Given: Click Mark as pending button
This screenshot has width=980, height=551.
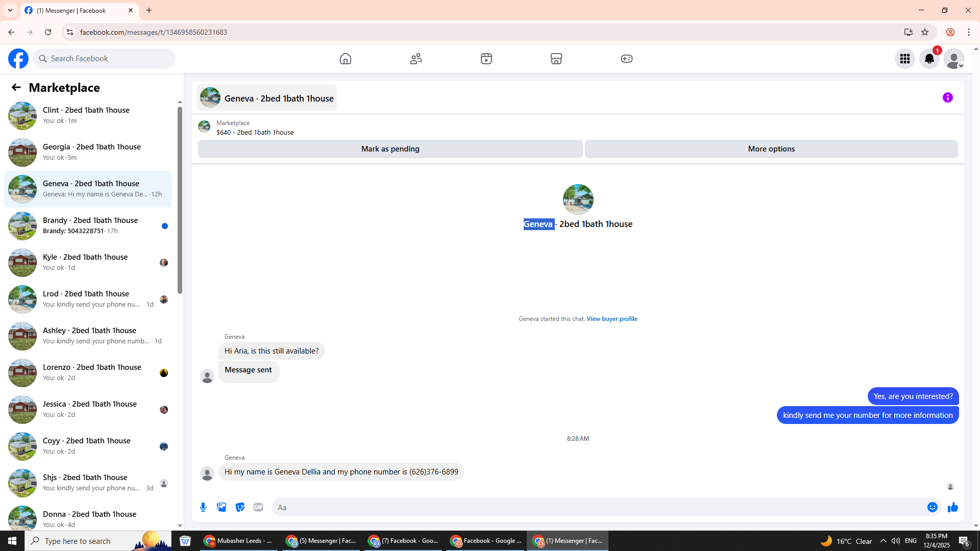Looking at the screenshot, I should point(390,149).
